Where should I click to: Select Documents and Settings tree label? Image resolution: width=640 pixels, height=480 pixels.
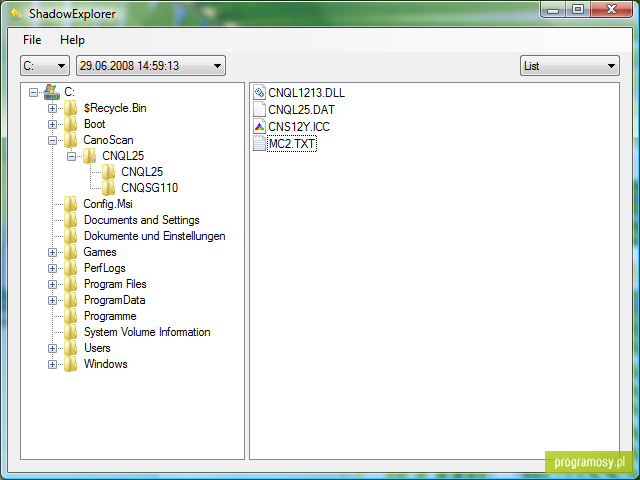pyautogui.click(x=142, y=220)
